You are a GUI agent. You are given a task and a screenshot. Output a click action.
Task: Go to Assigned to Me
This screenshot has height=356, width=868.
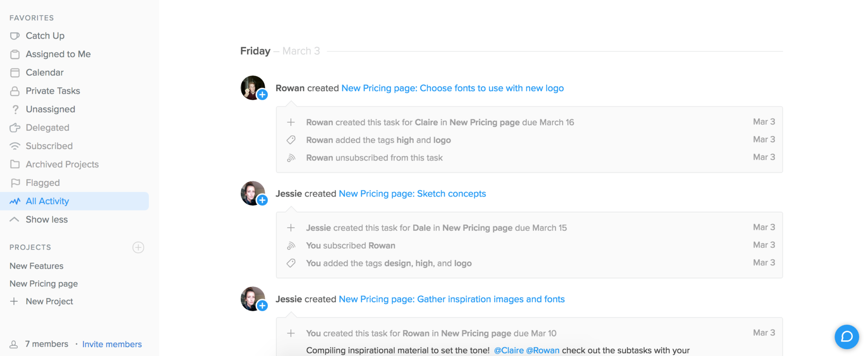coord(58,54)
